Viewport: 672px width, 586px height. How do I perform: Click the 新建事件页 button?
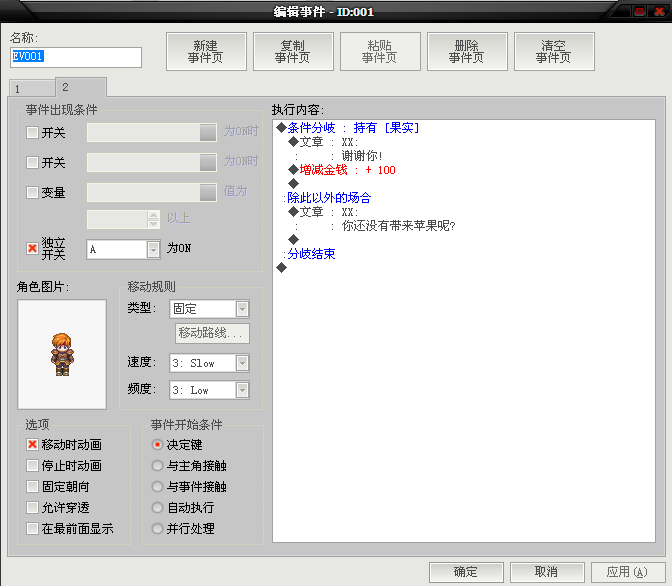coord(206,51)
